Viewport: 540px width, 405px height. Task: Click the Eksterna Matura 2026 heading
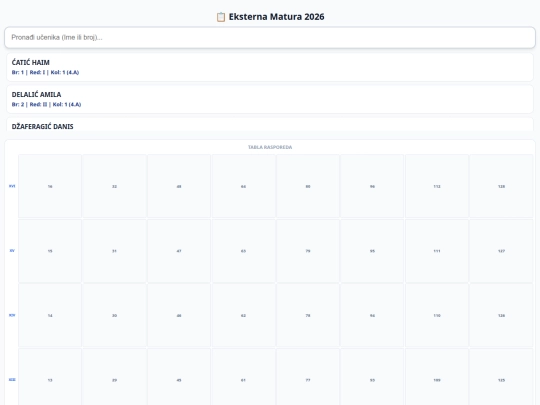coord(277,17)
